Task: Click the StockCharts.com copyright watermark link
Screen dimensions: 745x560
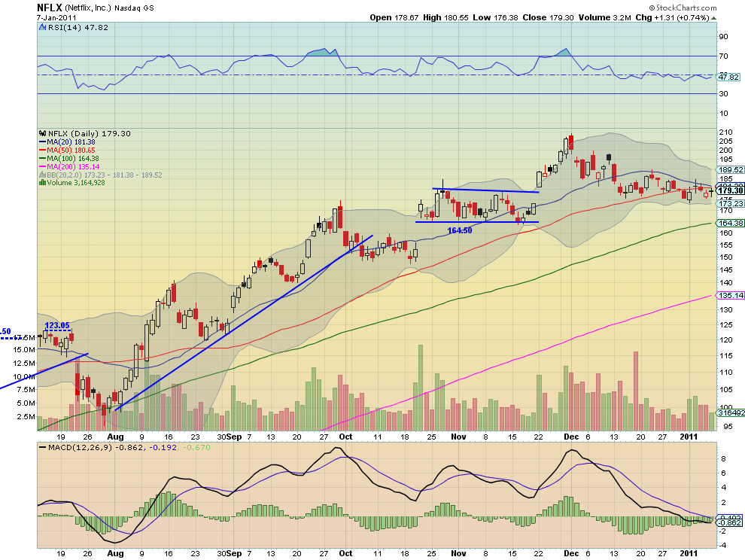Action: tap(683, 8)
